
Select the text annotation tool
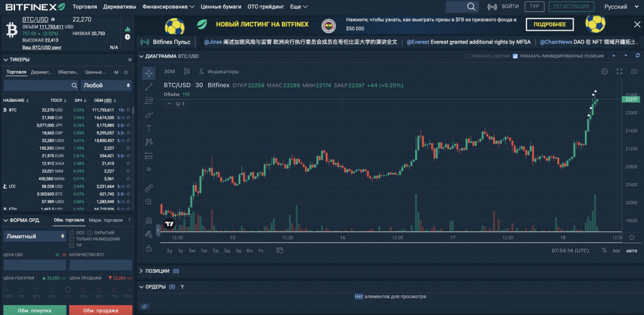148,128
